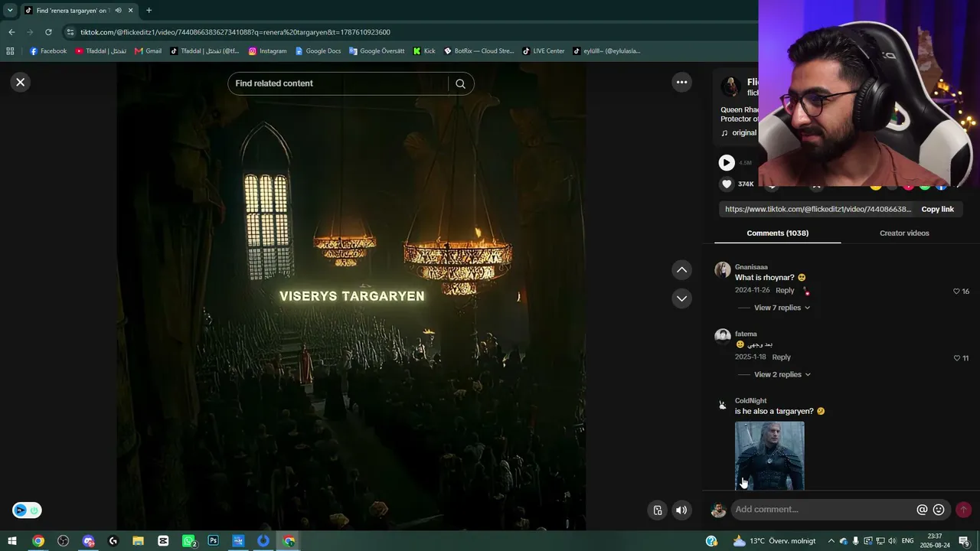Screen dimensions: 980x551
Task: Open fatema's profile avatar
Action: (722, 336)
